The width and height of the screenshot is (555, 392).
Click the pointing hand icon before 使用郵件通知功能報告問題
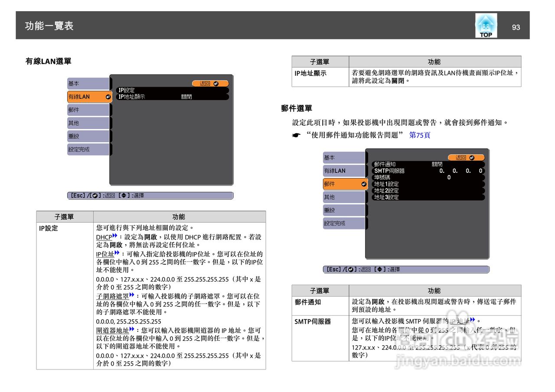(x=296, y=136)
